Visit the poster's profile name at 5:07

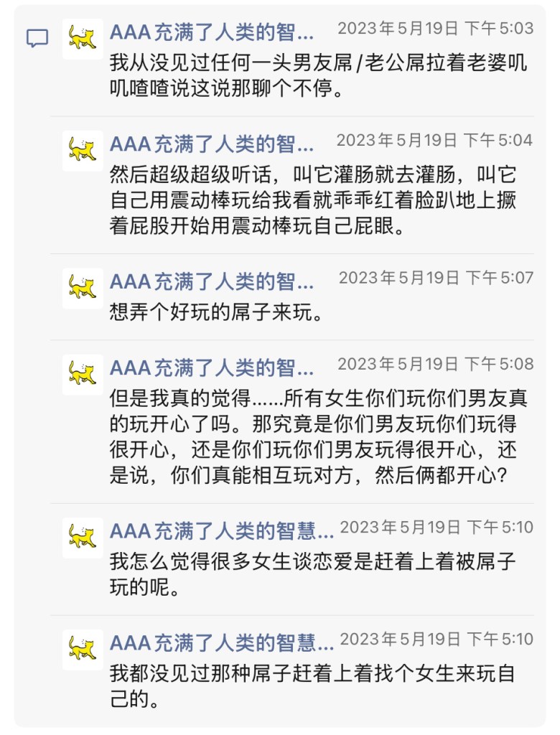(212, 281)
